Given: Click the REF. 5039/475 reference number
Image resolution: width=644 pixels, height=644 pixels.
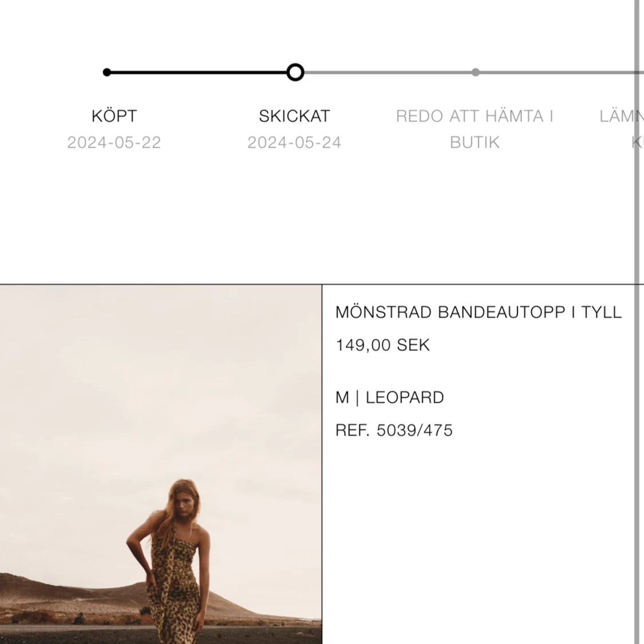Looking at the screenshot, I should 394,430.
